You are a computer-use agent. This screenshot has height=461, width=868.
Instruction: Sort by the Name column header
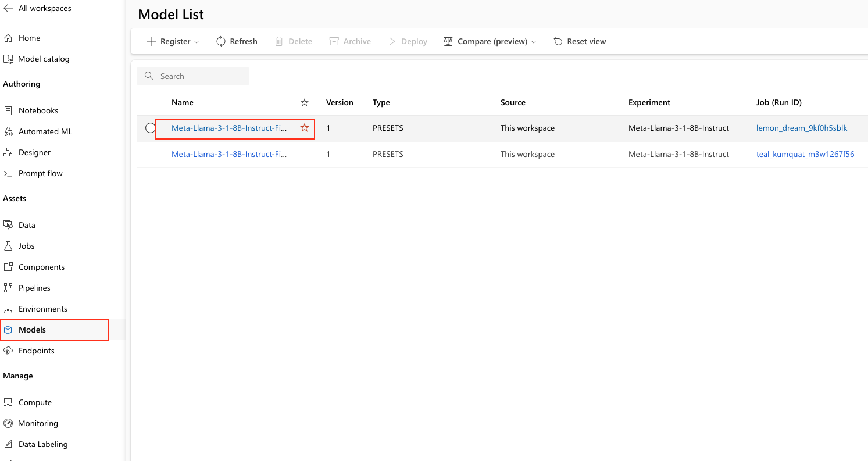coord(183,102)
